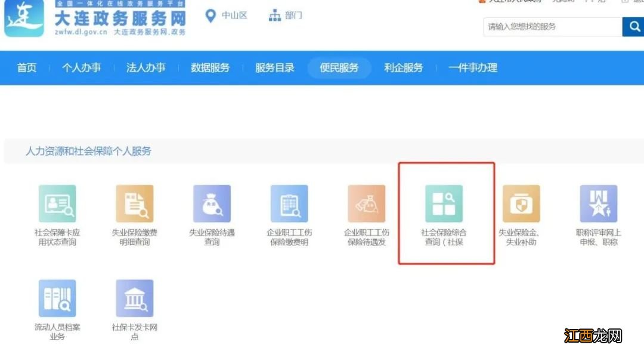Expand the 一件事办理 navigation entry
The height and width of the screenshot is (354, 644).
pos(472,68)
